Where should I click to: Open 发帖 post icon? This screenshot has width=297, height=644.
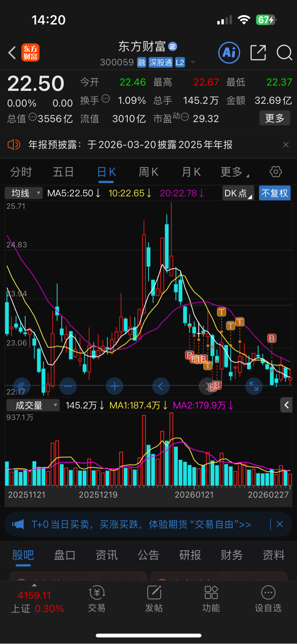pos(154,599)
